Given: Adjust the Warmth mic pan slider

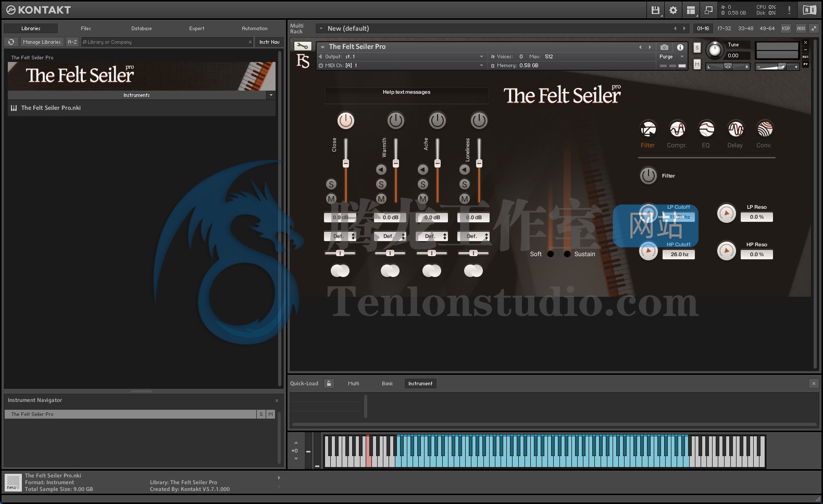Looking at the screenshot, I should 390,253.
